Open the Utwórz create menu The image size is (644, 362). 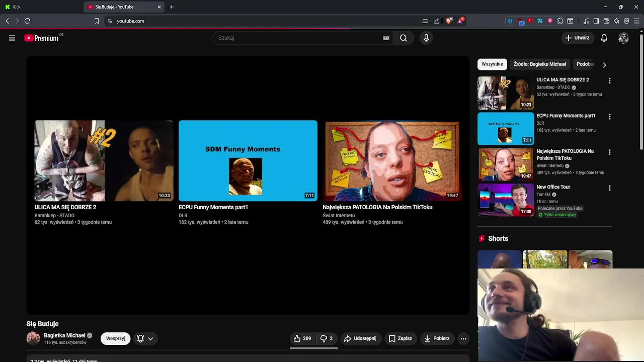[x=577, y=38]
